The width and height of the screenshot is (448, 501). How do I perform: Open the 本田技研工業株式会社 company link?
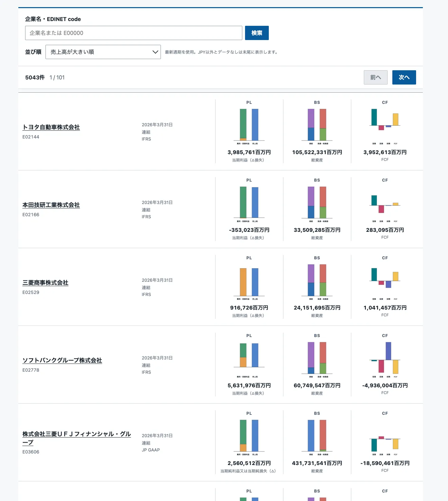coord(51,205)
